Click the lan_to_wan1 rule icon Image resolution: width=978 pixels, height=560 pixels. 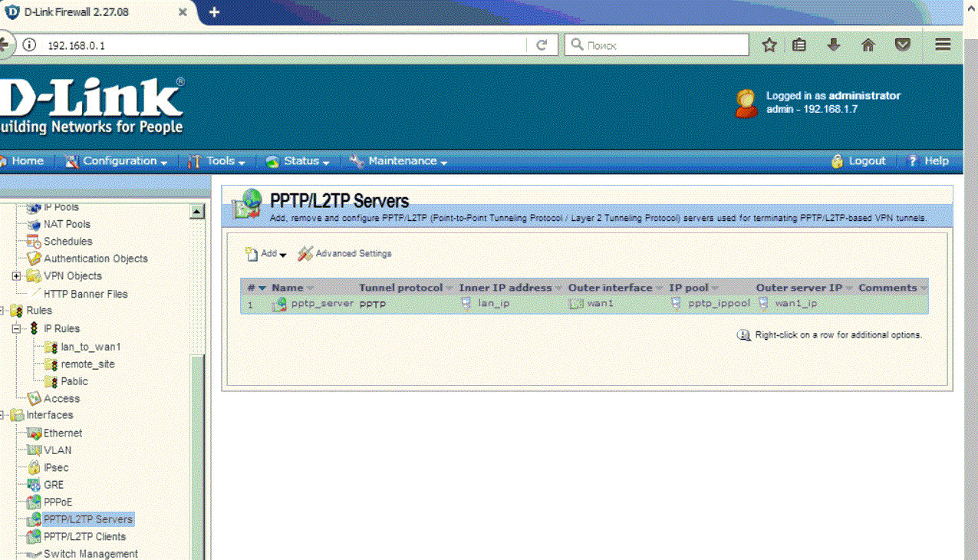click(51, 347)
